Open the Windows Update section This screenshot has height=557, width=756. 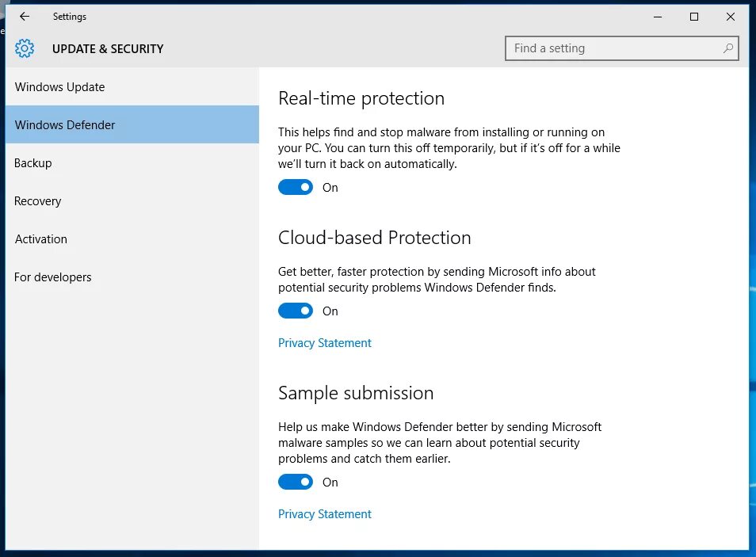click(x=60, y=87)
